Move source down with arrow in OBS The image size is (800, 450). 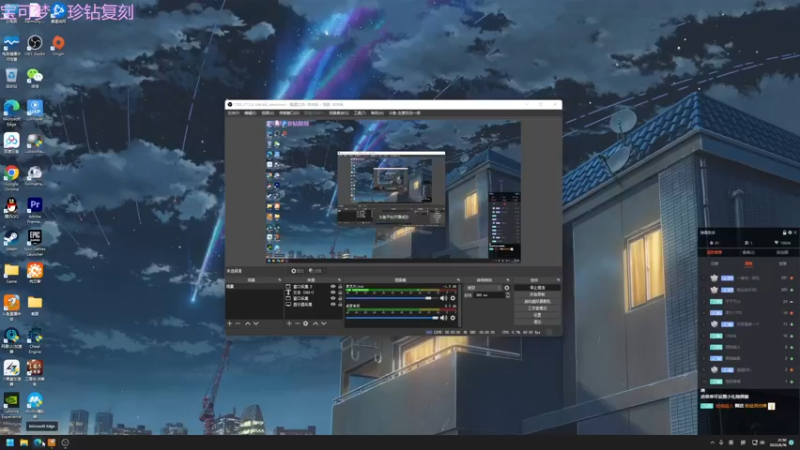click(323, 323)
